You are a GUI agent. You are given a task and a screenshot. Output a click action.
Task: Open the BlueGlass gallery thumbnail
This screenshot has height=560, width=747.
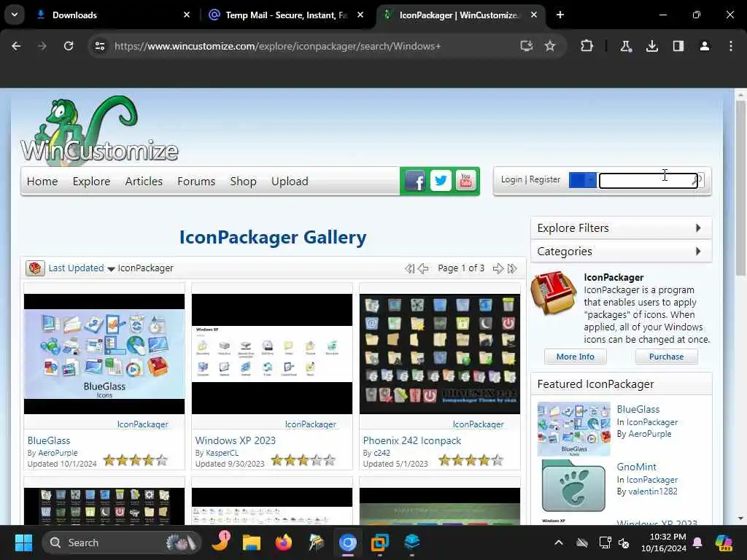point(104,354)
